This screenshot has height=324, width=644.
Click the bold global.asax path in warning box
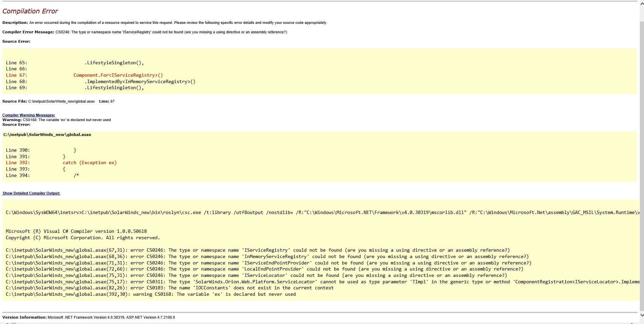point(47,135)
